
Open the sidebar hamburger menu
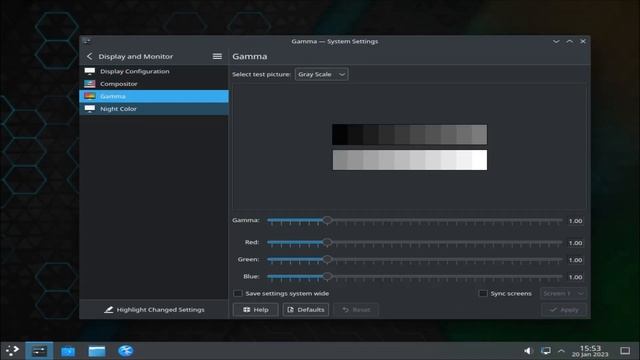point(217,56)
